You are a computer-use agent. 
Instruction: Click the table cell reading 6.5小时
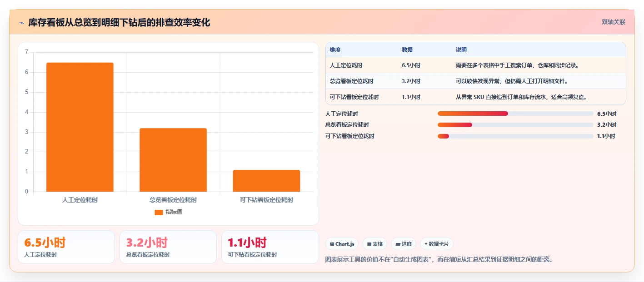pyautogui.click(x=411, y=65)
